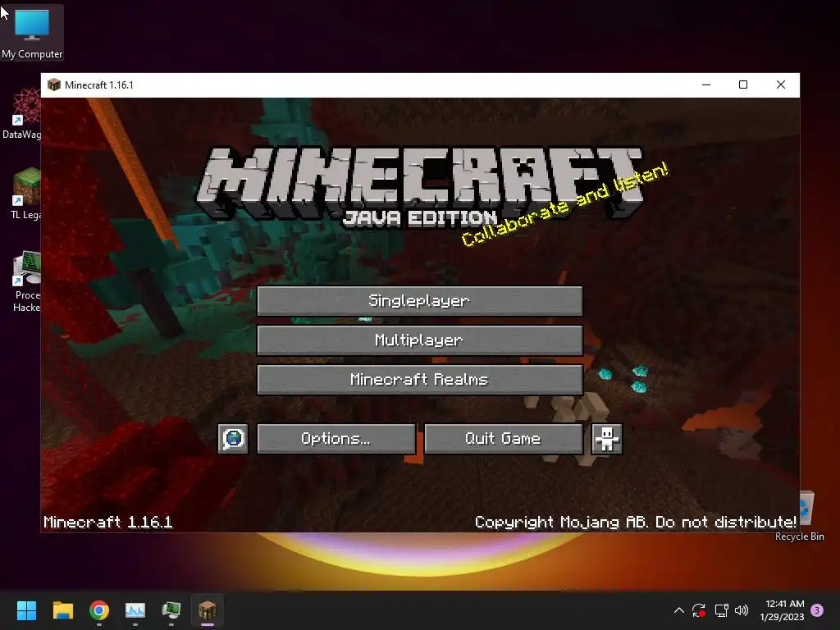Screen dimensions: 840x630
Task: Open accessibility settings figure icon
Action: 606,439
